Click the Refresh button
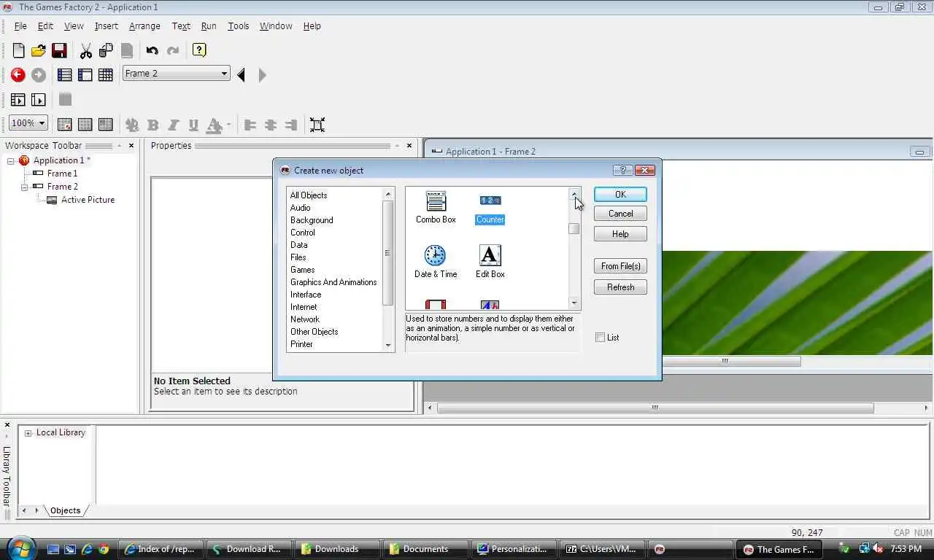This screenshot has width=934, height=560. click(x=620, y=287)
